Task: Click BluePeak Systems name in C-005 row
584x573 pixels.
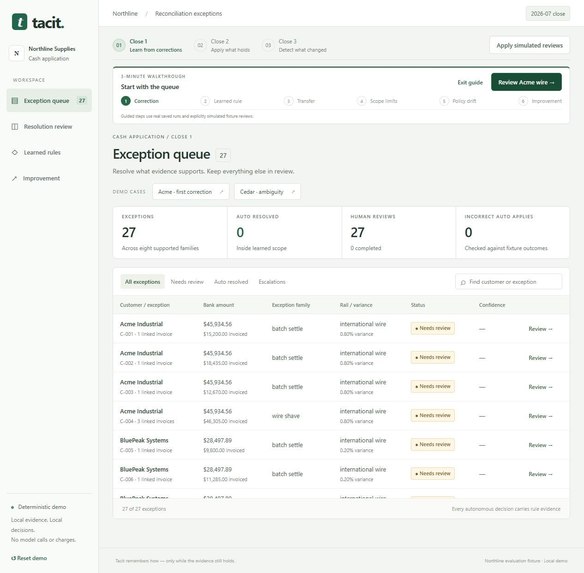Action: pyautogui.click(x=144, y=441)
